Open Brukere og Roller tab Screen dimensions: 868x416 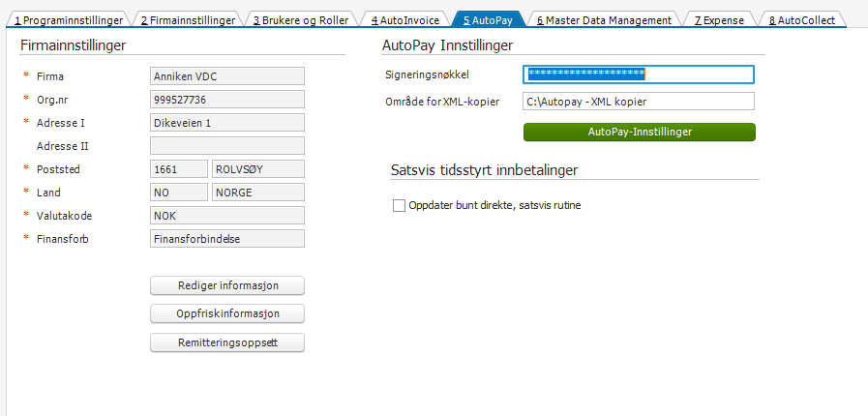300,19
